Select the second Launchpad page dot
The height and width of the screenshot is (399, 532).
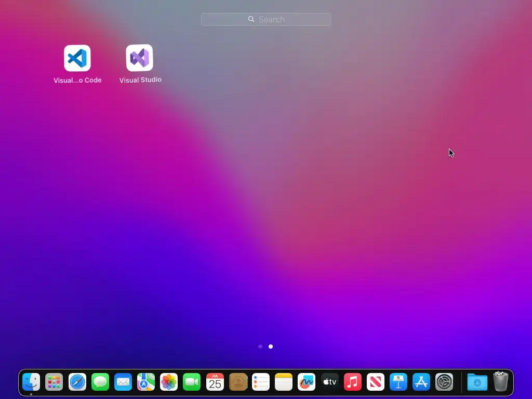[270, 347]
